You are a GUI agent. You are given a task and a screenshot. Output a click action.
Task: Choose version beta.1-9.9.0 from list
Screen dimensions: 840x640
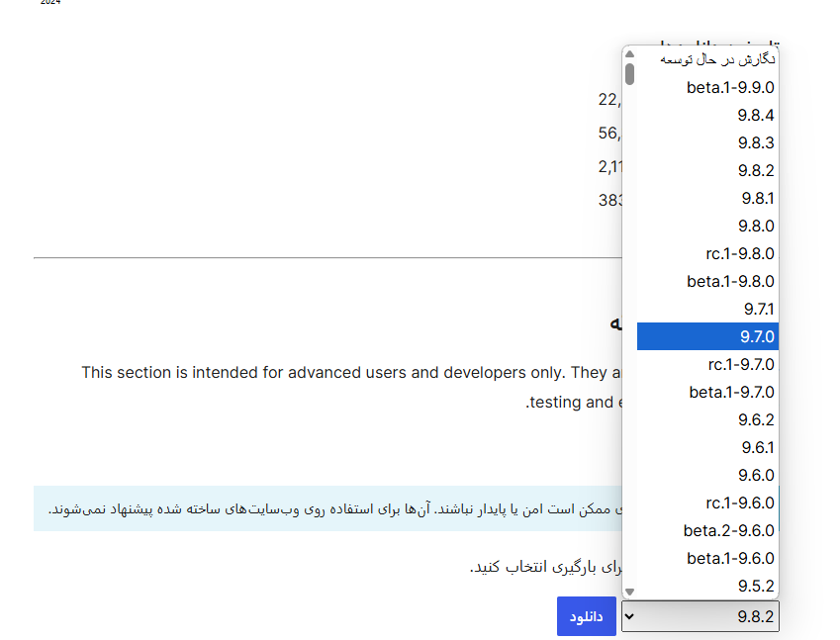(x=707, y=87)
